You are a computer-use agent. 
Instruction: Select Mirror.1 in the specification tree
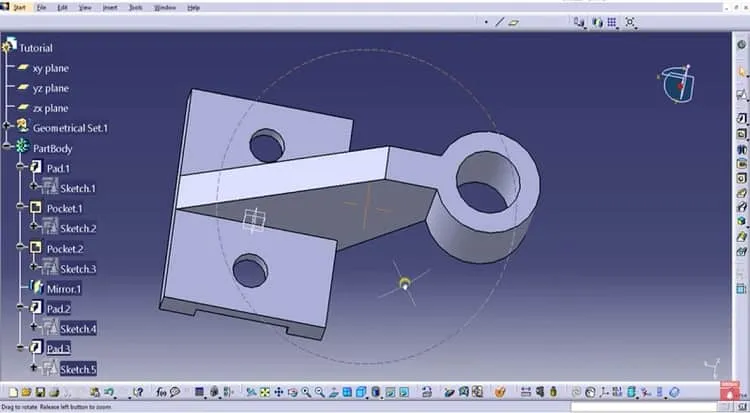click(x=64, y=289)
